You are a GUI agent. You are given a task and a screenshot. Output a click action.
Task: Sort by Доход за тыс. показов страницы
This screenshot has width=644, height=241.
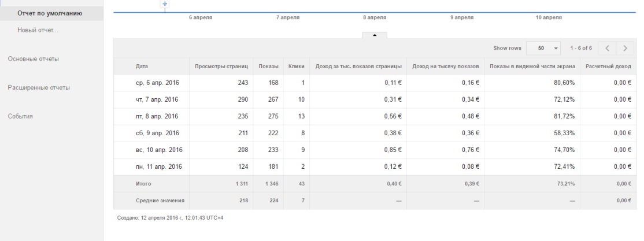[x=358, y=66]
